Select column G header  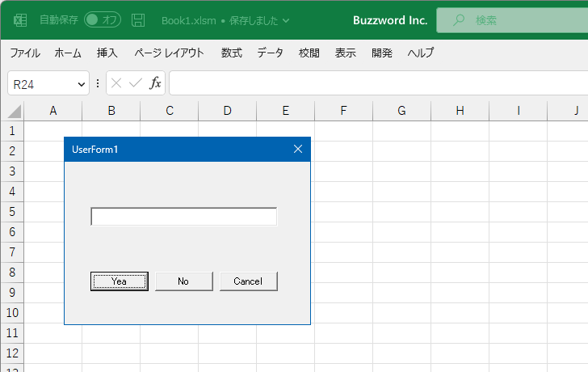pos(401,111)
